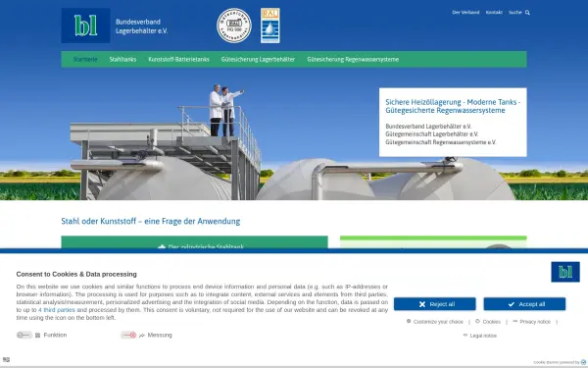This screenshot has width=588, height=368.
Task: Open Gütesicherung Regenwassersysteme menu item
Action: point(353,59)
